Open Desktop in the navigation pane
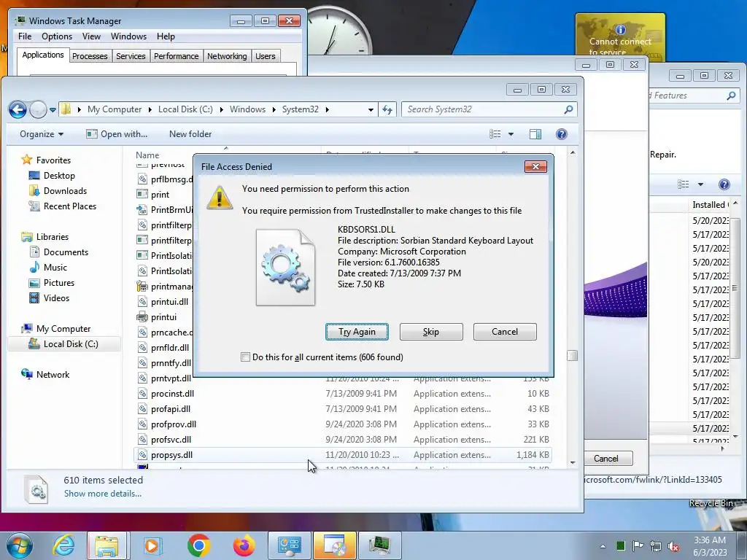Screen dimensions: 747x560 pos(52,176)
